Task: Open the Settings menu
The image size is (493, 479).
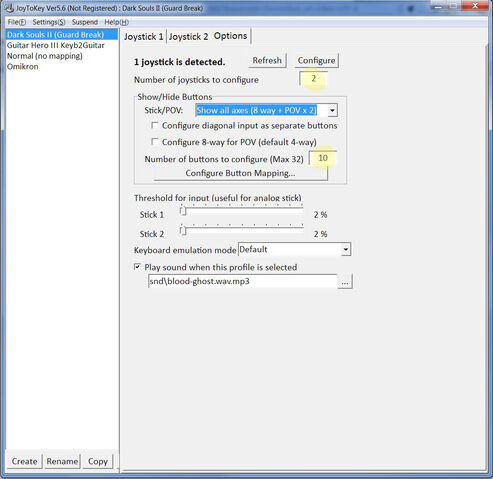Action: 49,22
